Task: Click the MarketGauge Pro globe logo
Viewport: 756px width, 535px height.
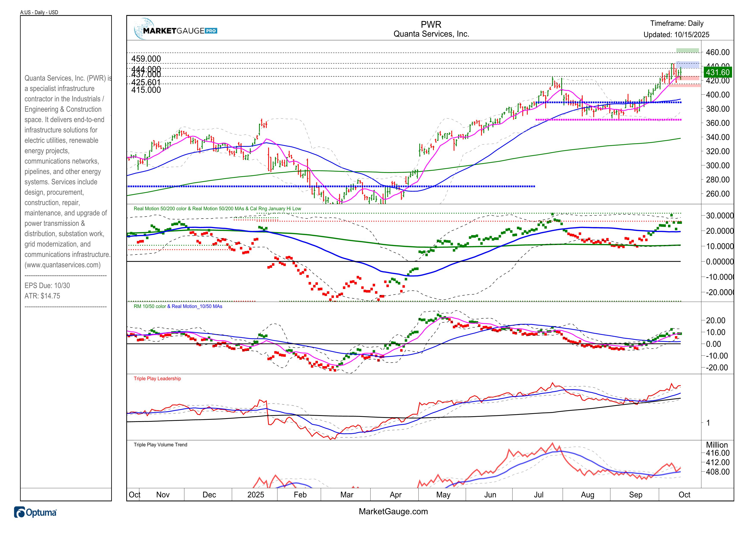Action: point(144,29)
